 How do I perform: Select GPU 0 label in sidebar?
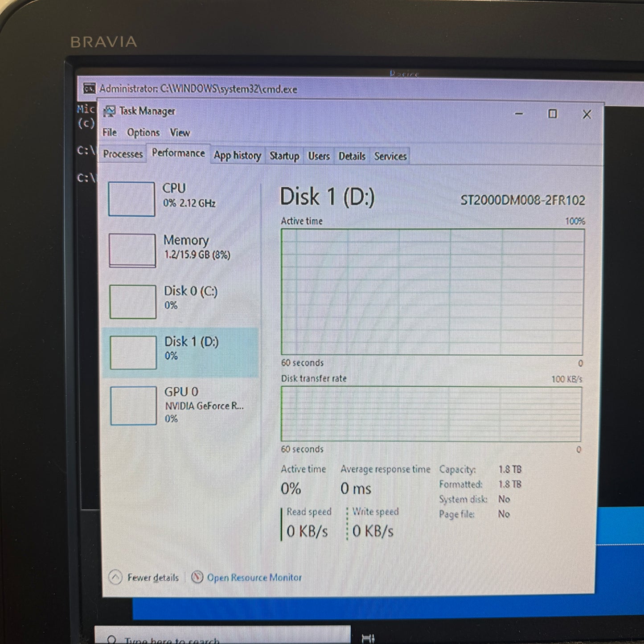[181, 392]
